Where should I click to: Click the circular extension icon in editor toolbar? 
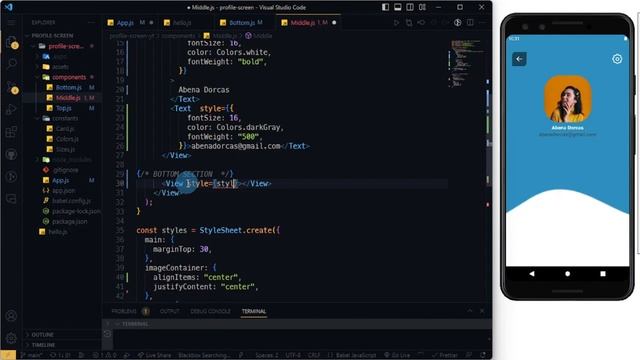(x=458, y=22)
